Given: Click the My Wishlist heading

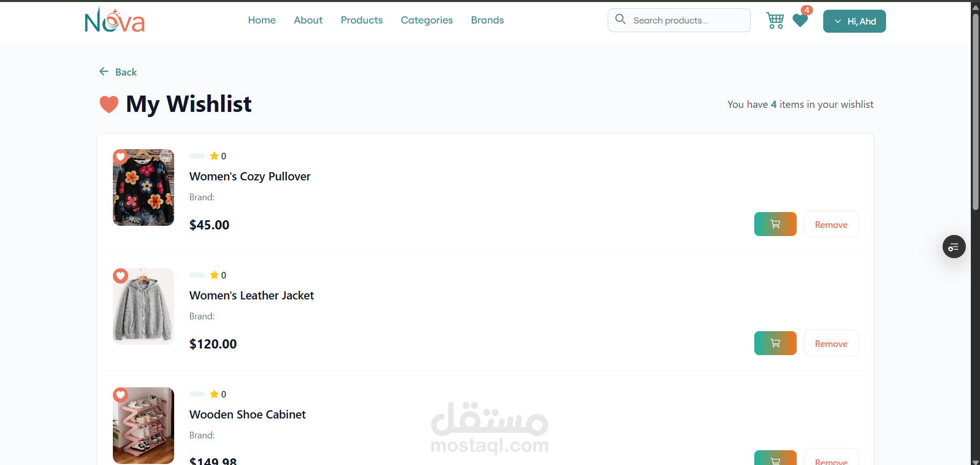Looking at the screenshot, I should pos(188,104).
